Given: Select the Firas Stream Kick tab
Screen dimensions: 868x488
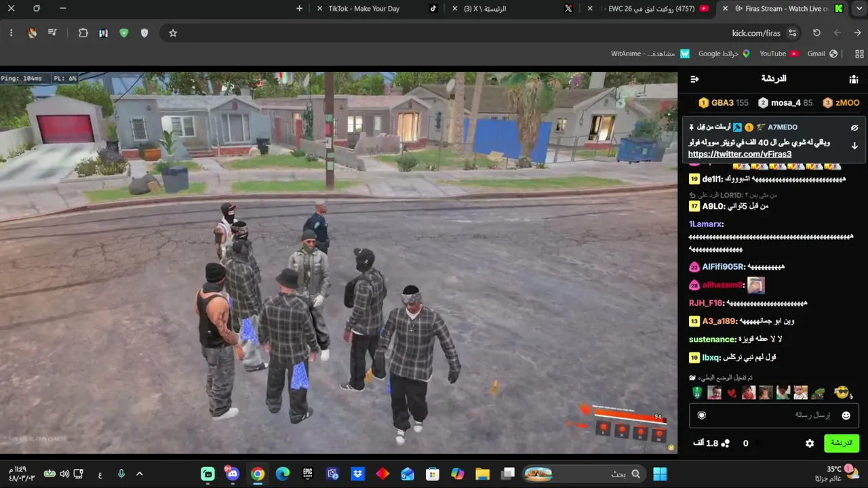Looking at the screenshot, I should (x=783, y=9).
